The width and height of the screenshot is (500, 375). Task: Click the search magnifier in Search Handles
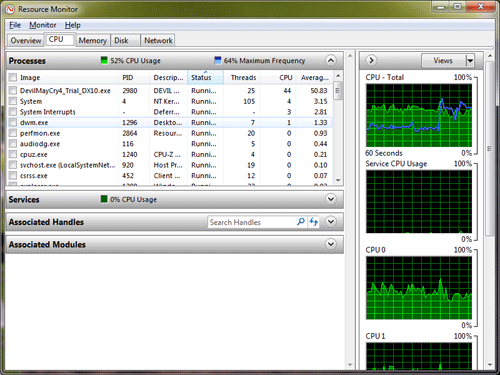[301, 222]
